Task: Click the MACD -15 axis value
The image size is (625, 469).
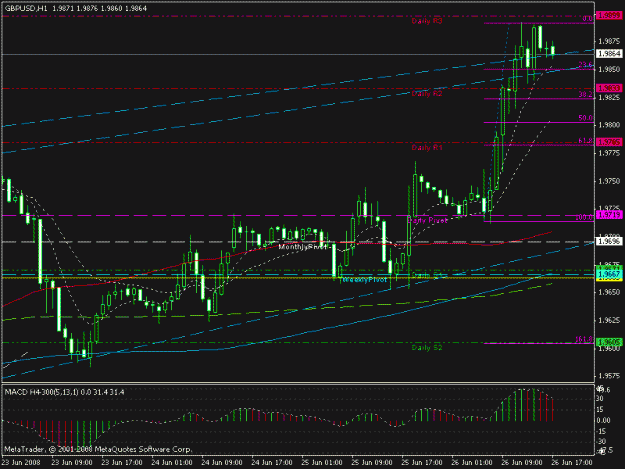Action: 600,432
